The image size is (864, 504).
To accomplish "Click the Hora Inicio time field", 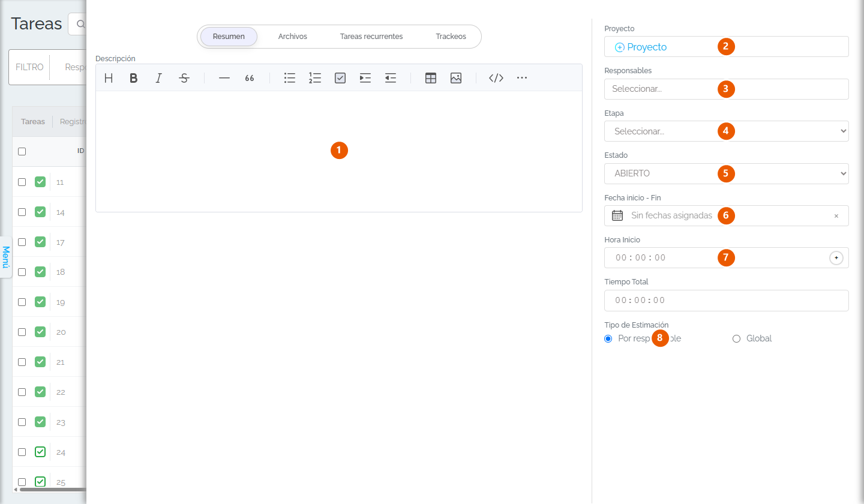I will pyautogui.click(x=727, y=258).
